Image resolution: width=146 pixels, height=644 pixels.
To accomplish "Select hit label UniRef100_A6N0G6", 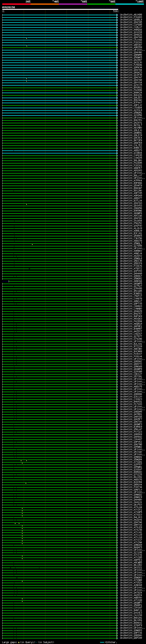I will pyautogui.click(x=131, y=281).
